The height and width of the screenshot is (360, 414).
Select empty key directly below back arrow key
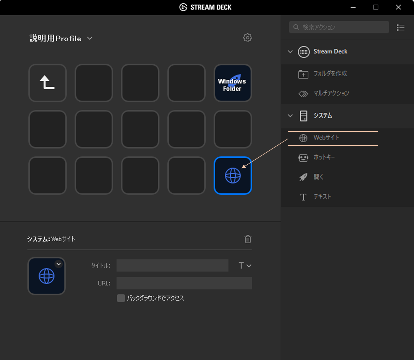point(47,129)
